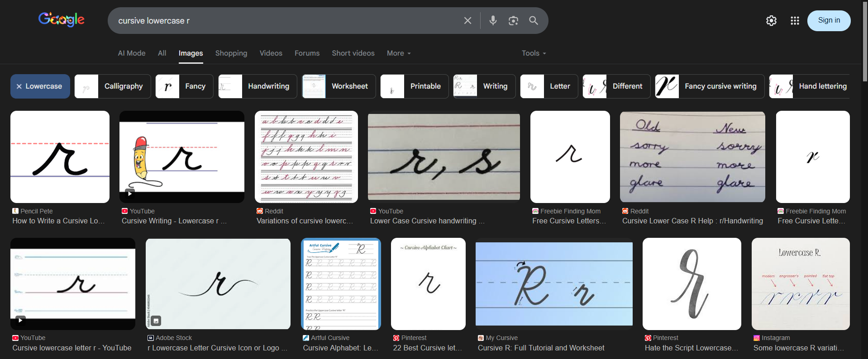The height and width of the screenshot is (359, 868).
Task: Apply the Printable filter chip
Action: [x=415, y=86]
